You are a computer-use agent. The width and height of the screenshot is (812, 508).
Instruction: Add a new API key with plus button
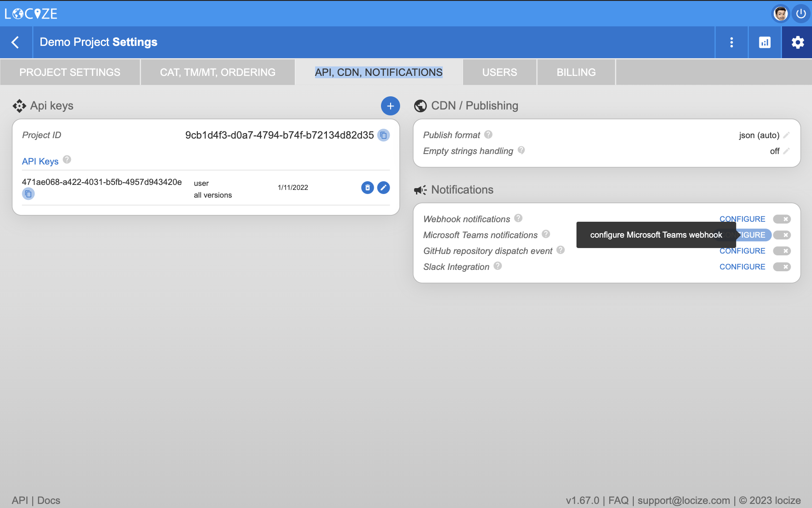(390, 106)
